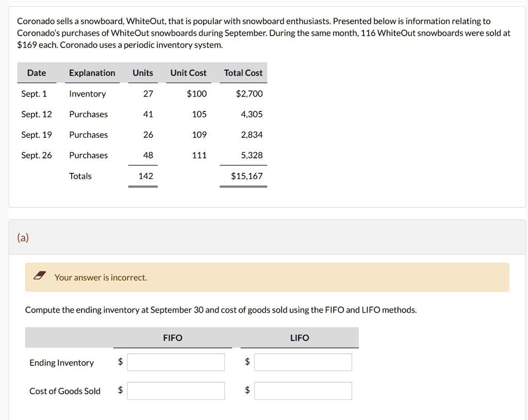Select the LIFO column header
This screenshot has width=528, height=420.
[x=299, y=338]
